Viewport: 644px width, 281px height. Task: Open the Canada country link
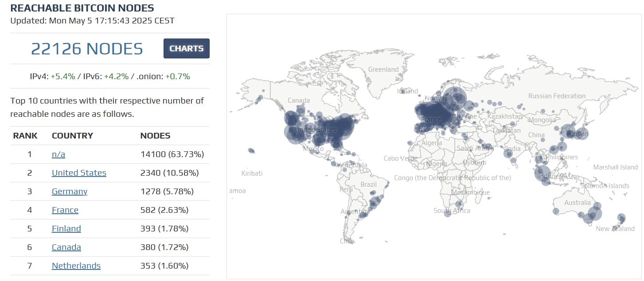(66, 247)
